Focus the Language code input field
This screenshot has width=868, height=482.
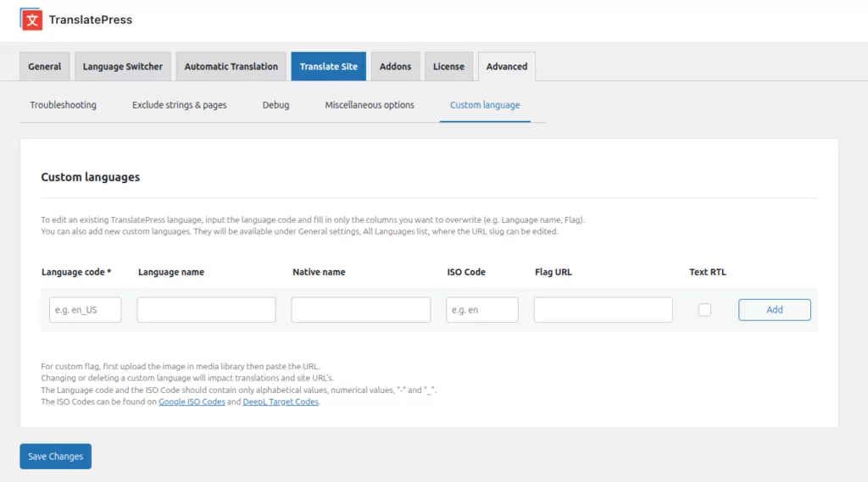(x=86, y=310)
